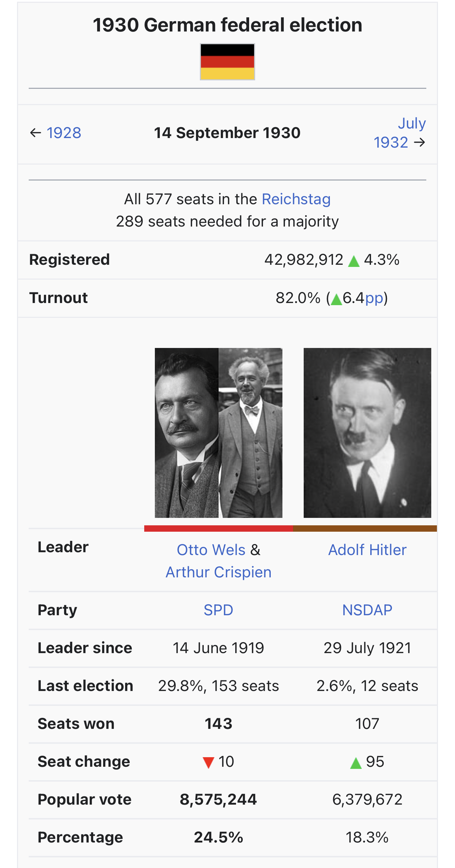The image size is (455, 868).
Task: Open the pp percentage point link
Action: point(375,298)
